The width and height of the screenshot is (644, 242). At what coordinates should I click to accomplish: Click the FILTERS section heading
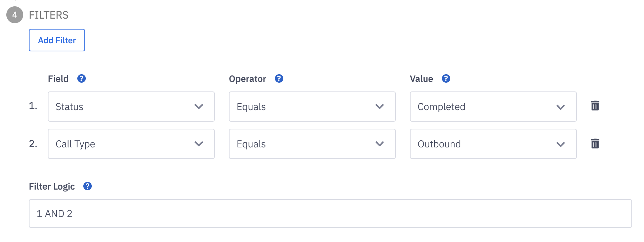click(49, 15)
